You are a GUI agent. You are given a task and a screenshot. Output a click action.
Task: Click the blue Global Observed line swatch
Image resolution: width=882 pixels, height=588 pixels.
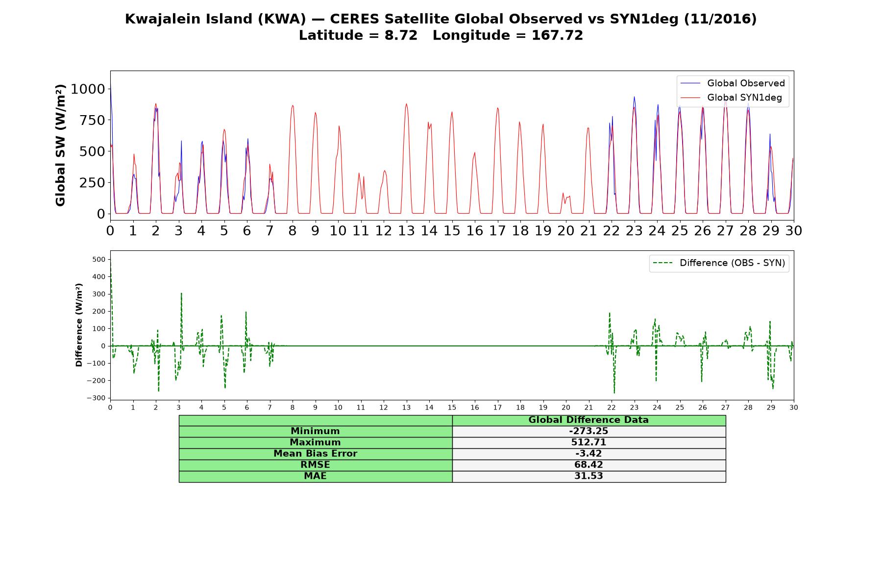pos(690,83)
